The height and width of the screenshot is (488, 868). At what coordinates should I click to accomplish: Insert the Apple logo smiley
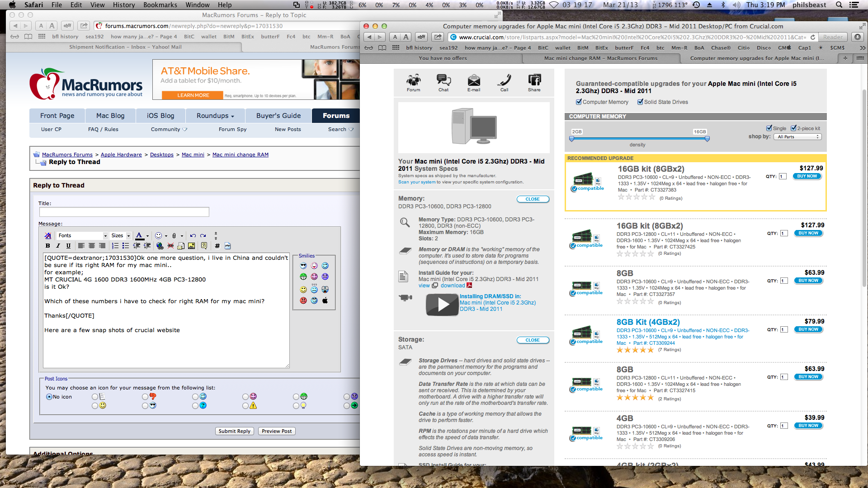pos(325,300)
